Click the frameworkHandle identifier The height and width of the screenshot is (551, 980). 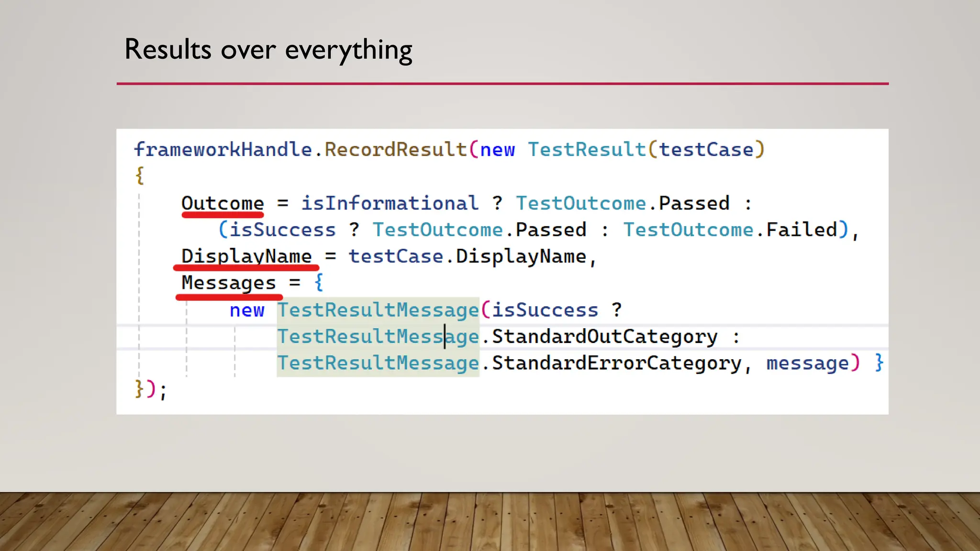[223, 150]
